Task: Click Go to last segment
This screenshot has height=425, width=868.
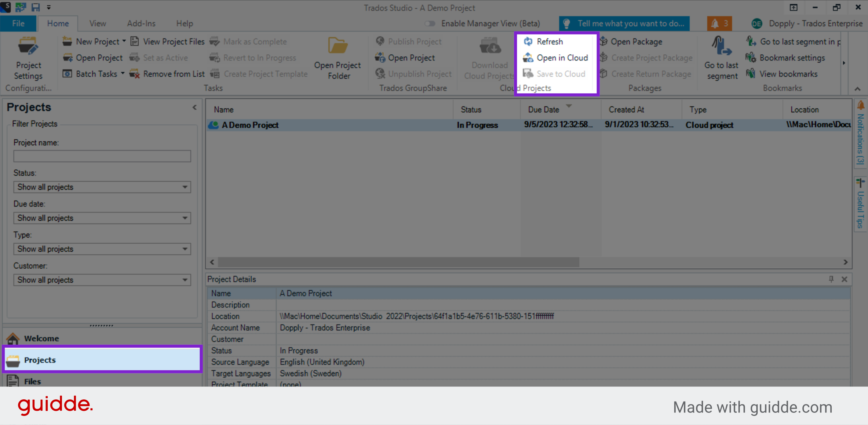Action: [721, 58]
